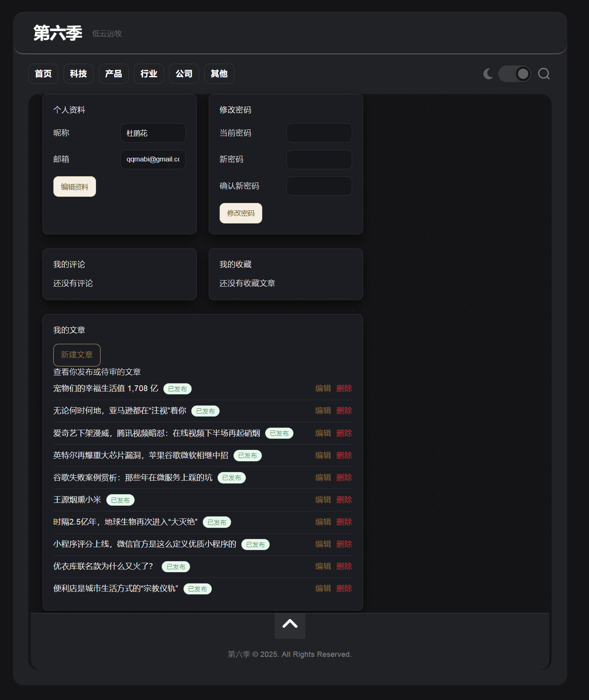Image resolution: width=589 pixels, height=700 pixels.
Task: Edit the 时隔2.5亿年 article
Action: (323, 522)
